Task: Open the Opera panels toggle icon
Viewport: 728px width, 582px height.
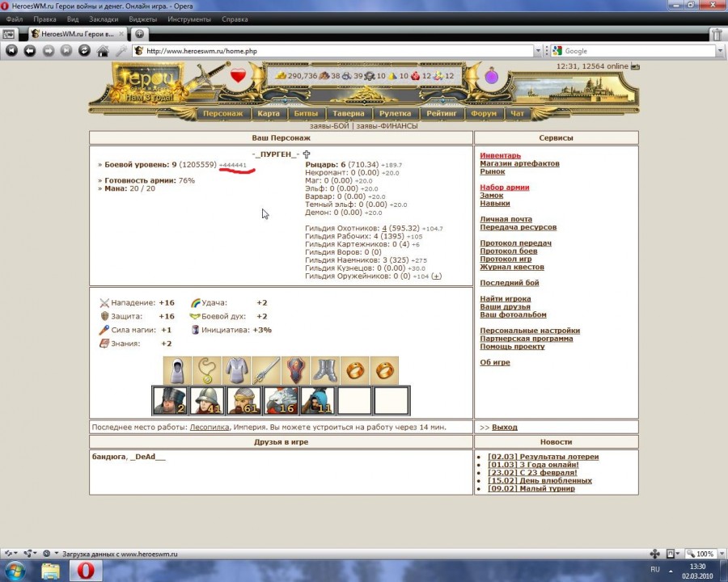Action: click(9, 34)
